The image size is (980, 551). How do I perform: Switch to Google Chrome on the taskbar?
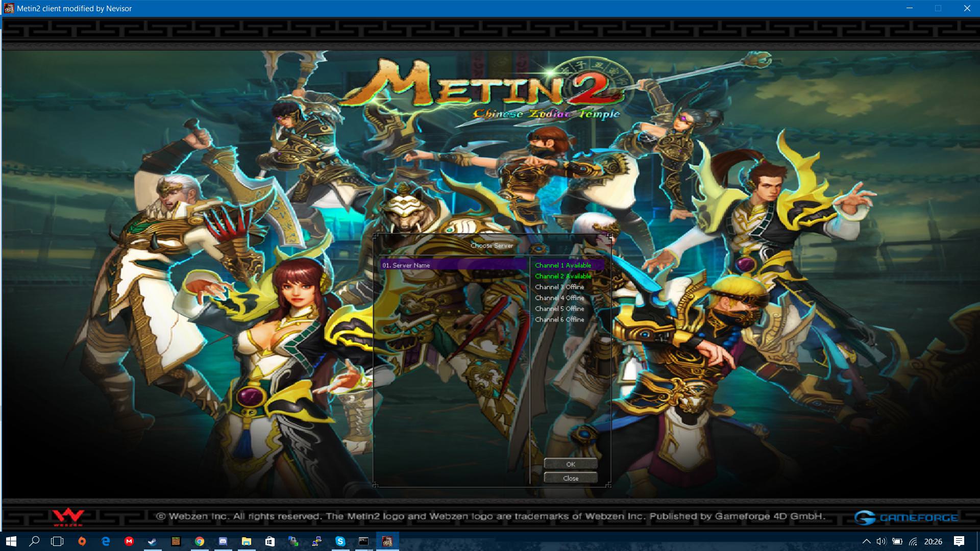[x=200, y=541]
